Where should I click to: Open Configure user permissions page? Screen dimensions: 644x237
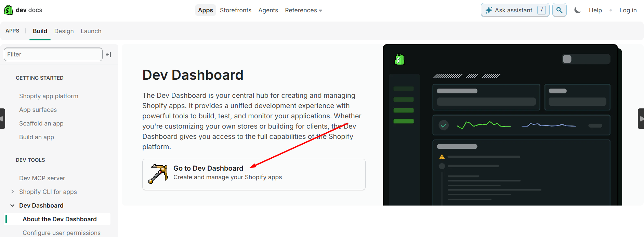[62, 233]
